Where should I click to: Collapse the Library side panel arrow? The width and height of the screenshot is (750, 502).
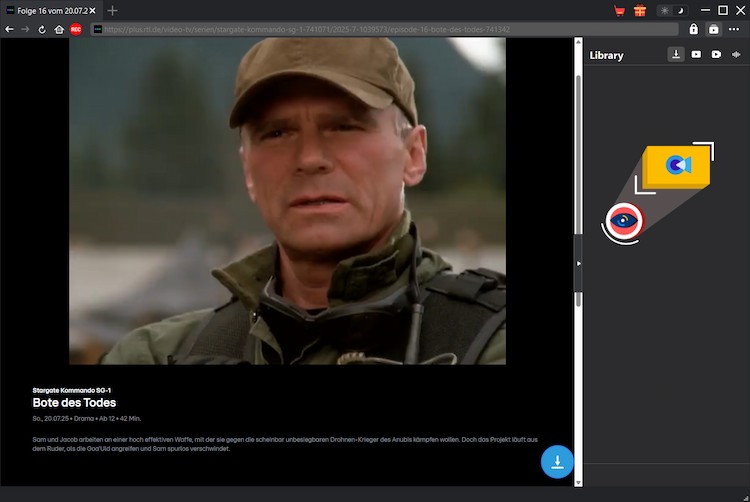pos(578,263)
